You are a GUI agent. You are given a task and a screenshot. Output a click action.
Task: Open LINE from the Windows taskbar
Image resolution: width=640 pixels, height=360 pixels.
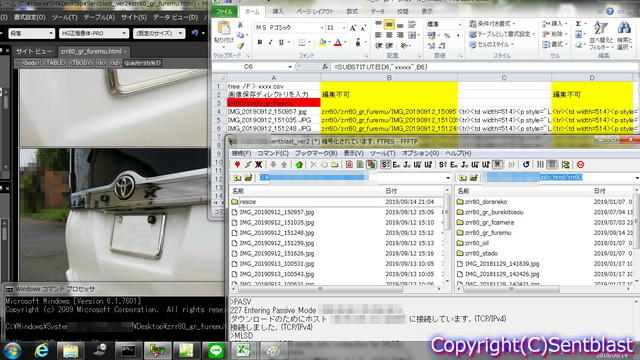click(216, 351)
